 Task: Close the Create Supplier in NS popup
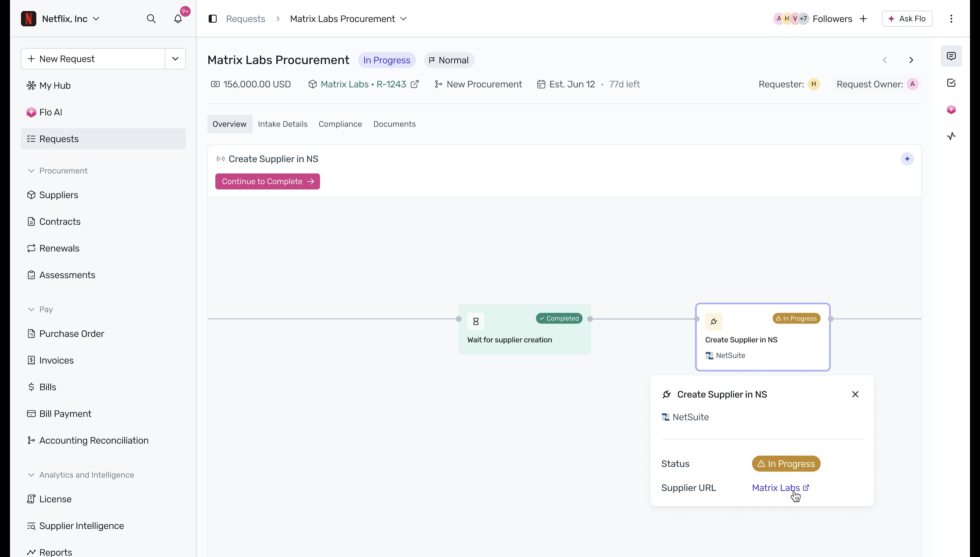click(855, 395)
